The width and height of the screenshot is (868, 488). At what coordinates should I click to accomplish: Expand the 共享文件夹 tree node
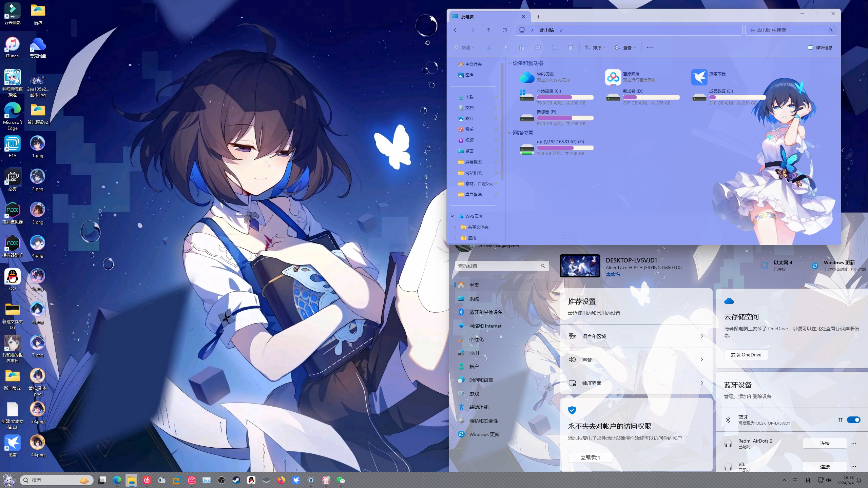click(455, 227)
